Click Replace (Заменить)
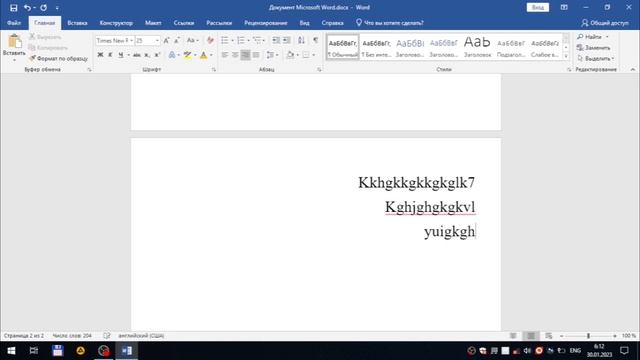This screenshot has height=360, width=640. (x=593, y=48)
